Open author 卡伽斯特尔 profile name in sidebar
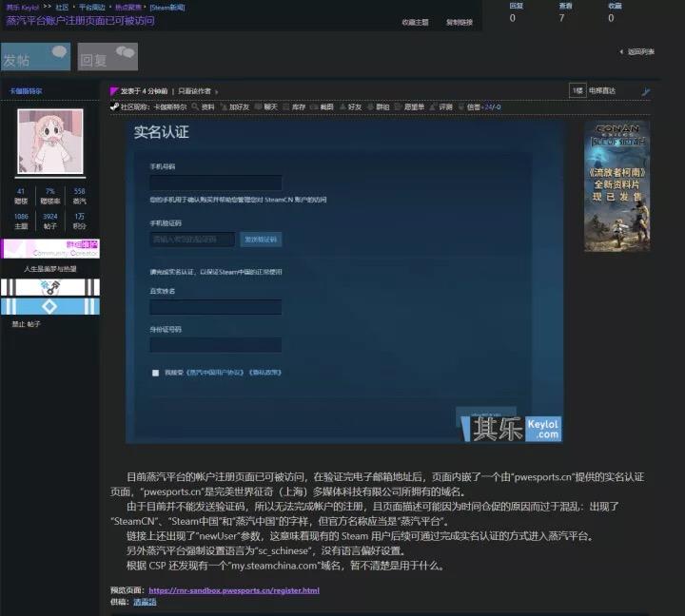The height and width of the screenshot is (616, 685). coord(26,91)
